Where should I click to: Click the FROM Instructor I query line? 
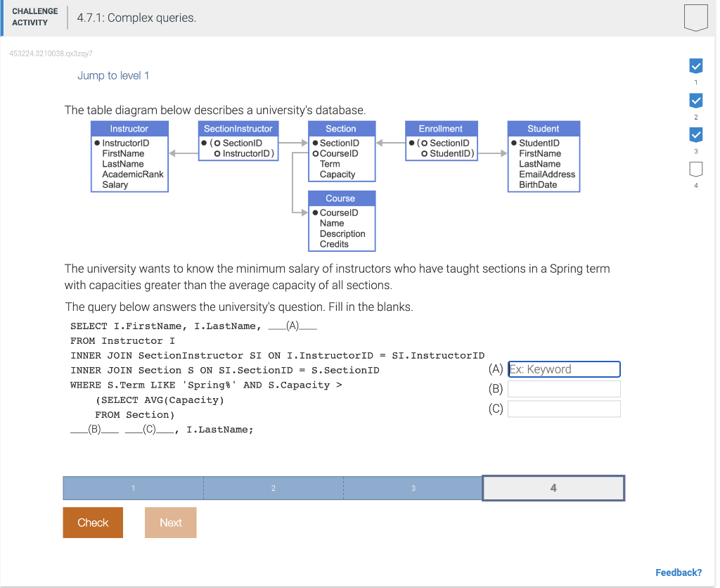(122, 341)
